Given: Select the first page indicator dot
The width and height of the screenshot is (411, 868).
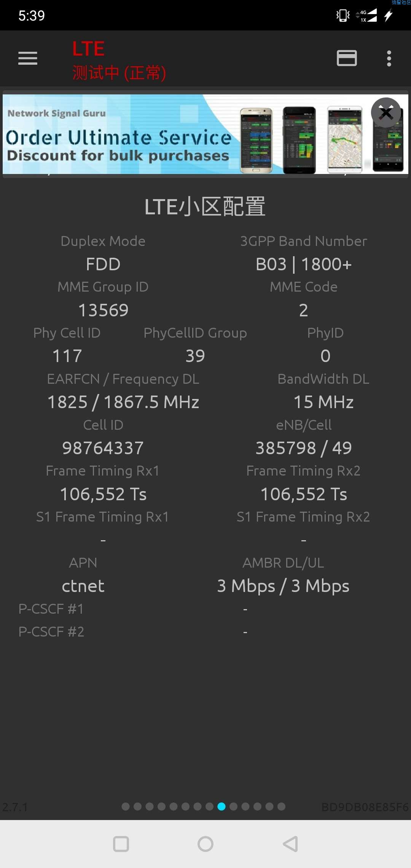Looking at the screenshot, I should point(126,806).
